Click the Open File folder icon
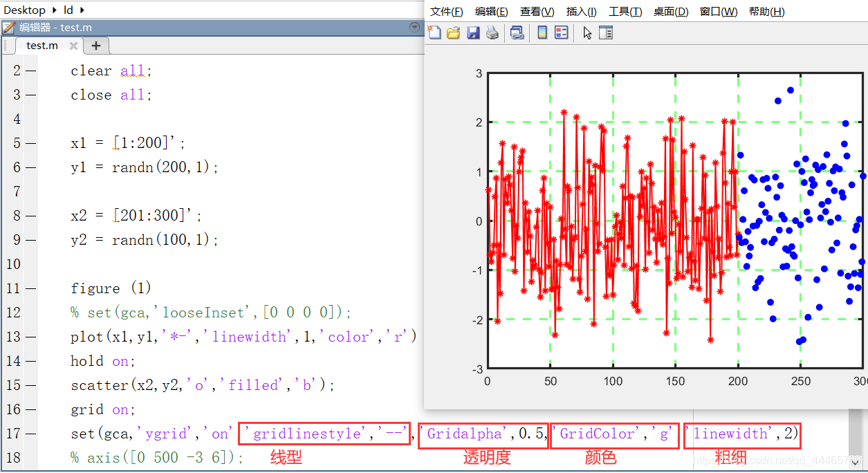 tap(454, 33)
